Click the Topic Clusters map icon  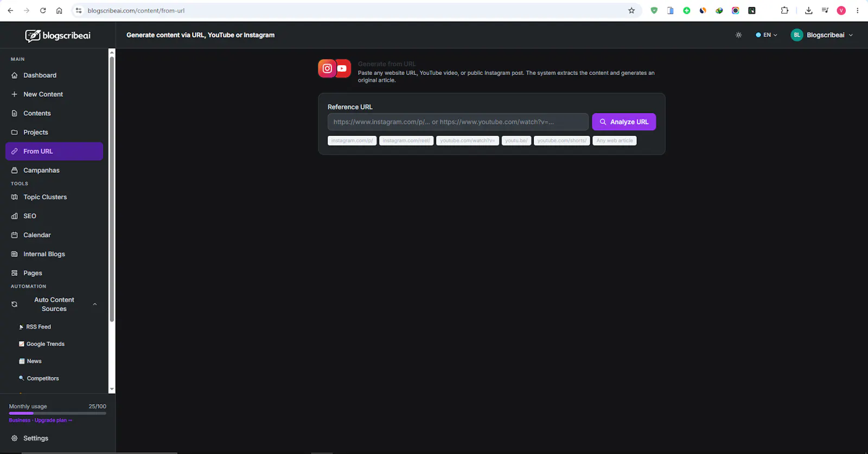point(15,197)
